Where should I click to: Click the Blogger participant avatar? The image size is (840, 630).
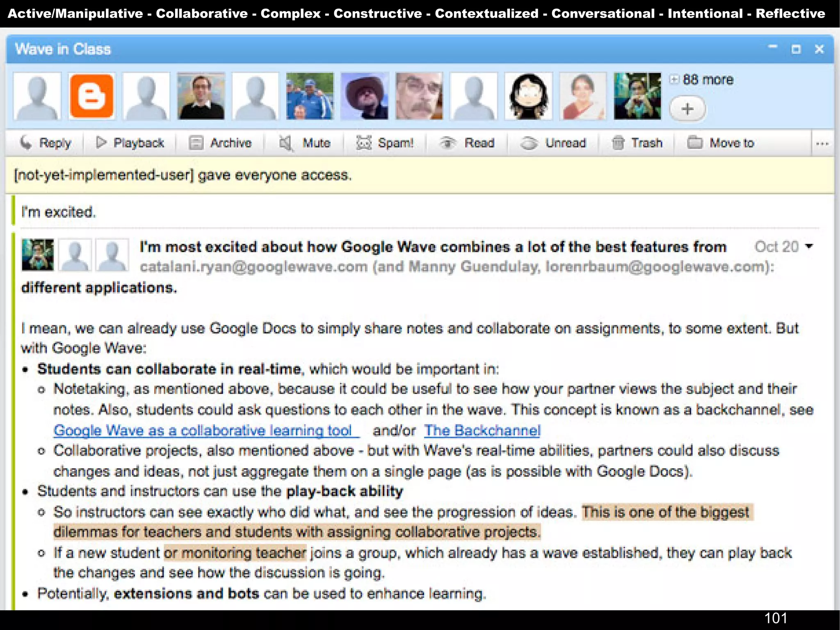[91, 96]
